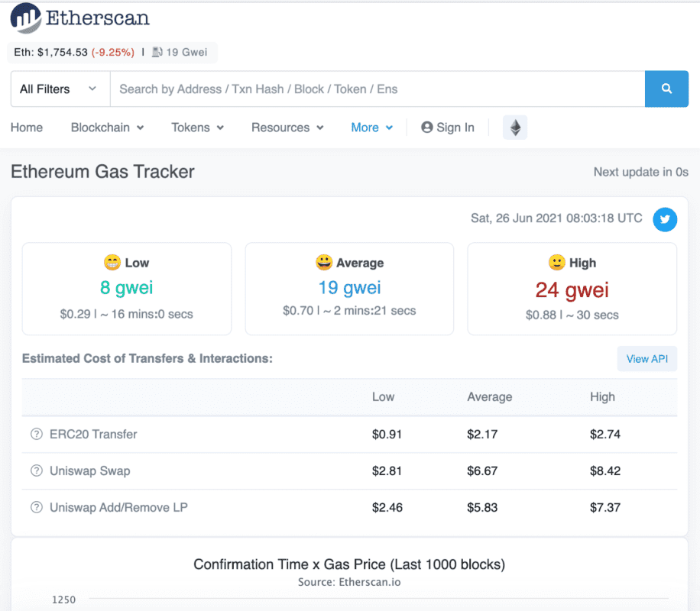This screenshot has width=700, height=611.
Task: Click the ERC20 Transfer row label
Action: point(93,435)
